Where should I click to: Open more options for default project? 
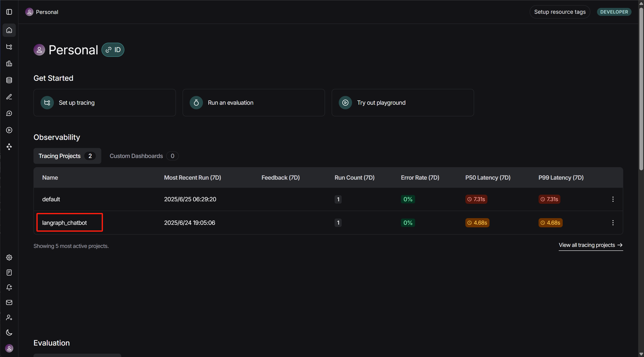point(613,199)
